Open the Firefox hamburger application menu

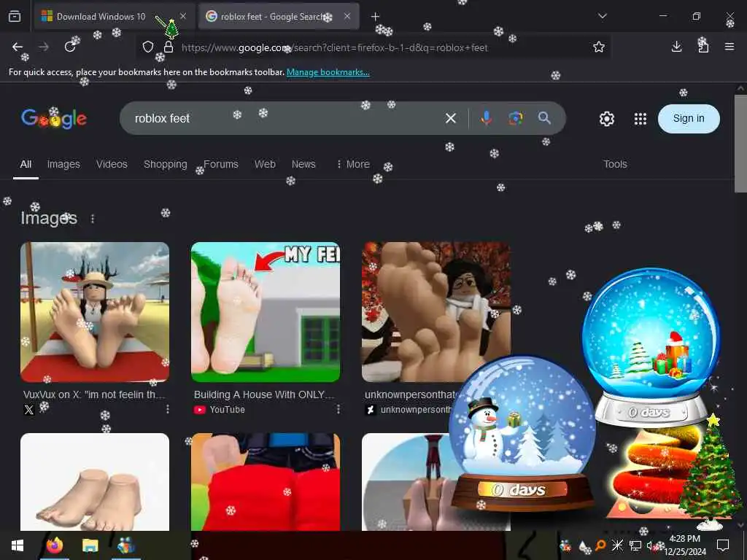[729, 47]
